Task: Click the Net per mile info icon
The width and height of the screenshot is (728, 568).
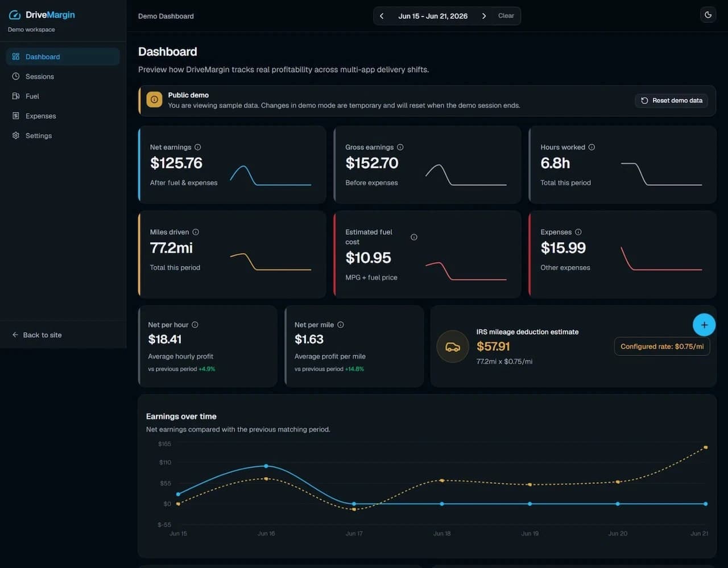Action: pos(341,325)
